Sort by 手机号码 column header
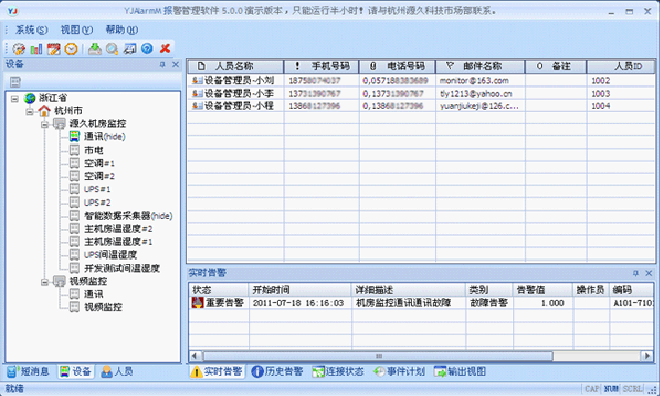The height and width of the screenshot is (396, 660). 322,66
